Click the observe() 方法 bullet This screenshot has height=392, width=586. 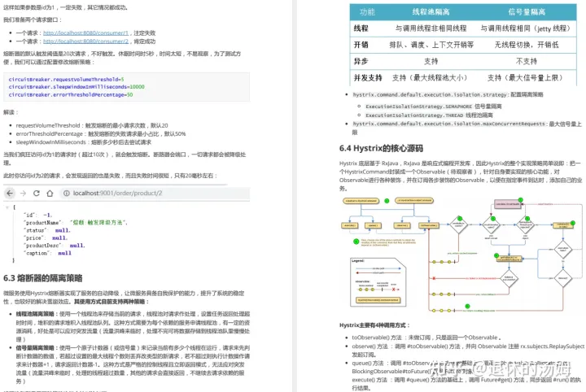pyautogui.click(x=468, y=351)
